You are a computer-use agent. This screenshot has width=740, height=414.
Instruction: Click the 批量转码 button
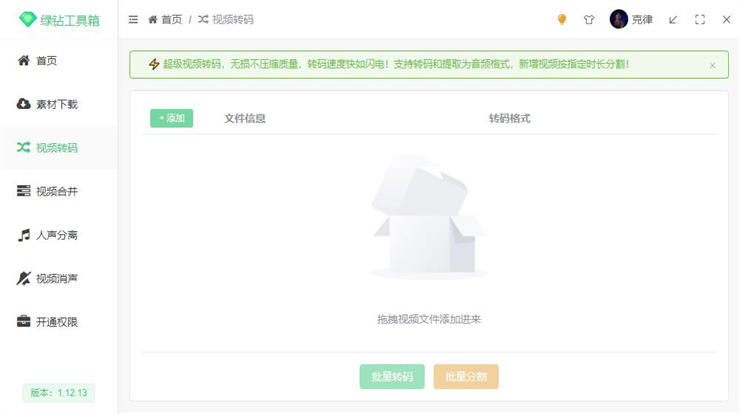(x=392, y=377)
